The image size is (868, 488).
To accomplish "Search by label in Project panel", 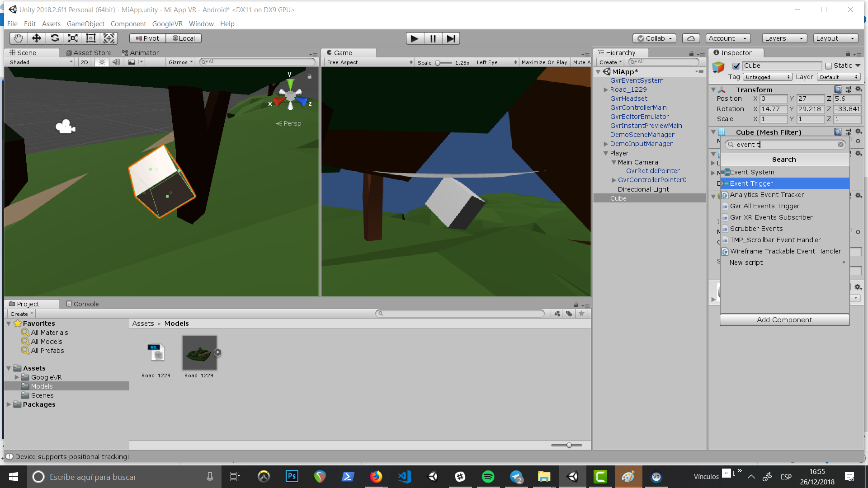I will pyautogui.click(x=569, y=314).
